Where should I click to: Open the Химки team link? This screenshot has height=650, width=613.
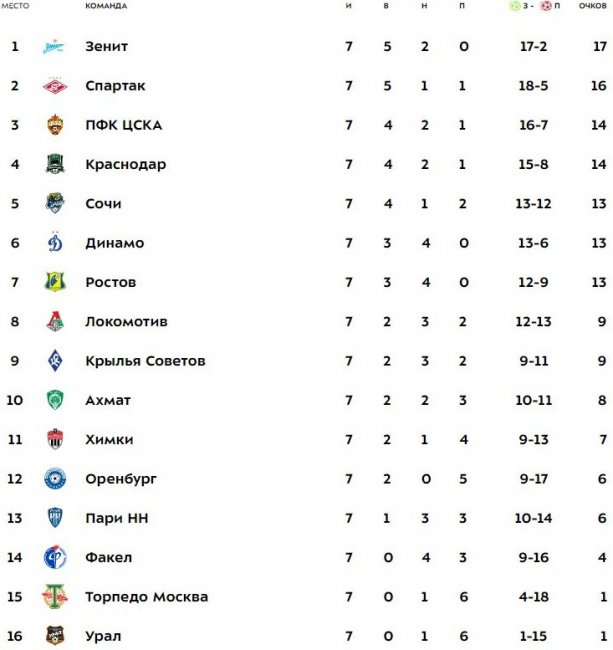coord(110,440)
